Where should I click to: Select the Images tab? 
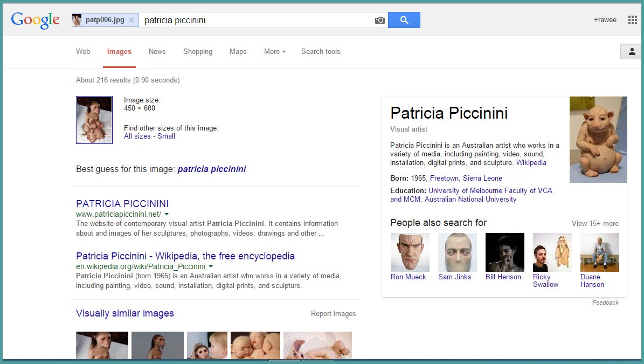119,51
